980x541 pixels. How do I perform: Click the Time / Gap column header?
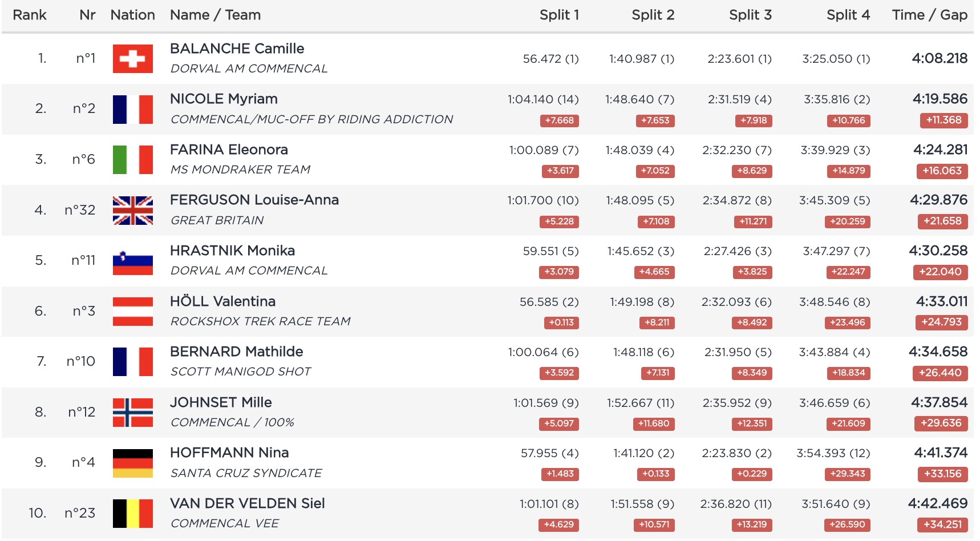pyautogui.click(x=929, y=15)
